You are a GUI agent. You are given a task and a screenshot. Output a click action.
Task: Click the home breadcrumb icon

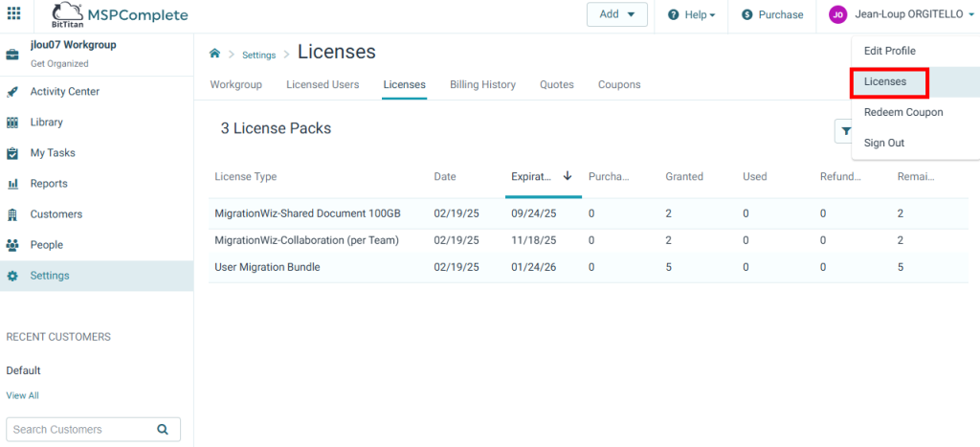[215, 54]
